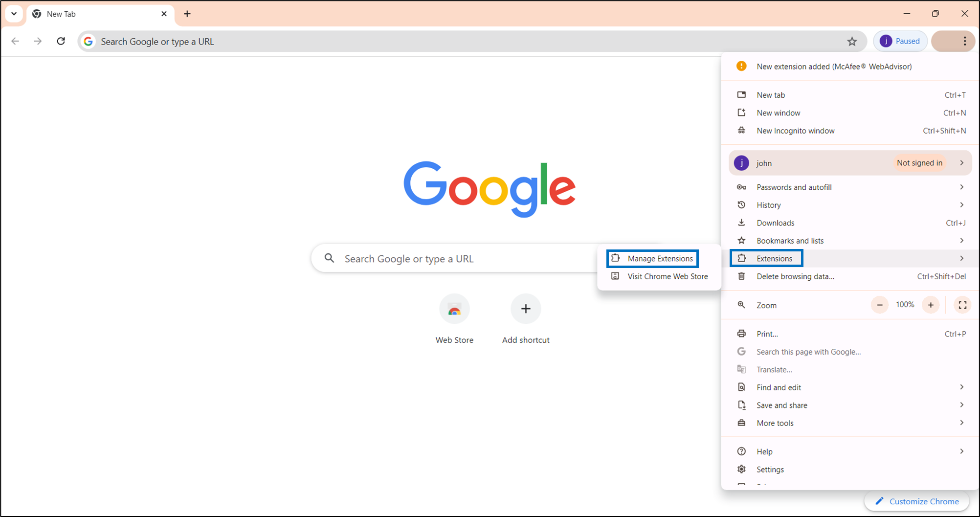Click Translate in the menu
This screenshot has width=980, height=517.
pos(850,370)
